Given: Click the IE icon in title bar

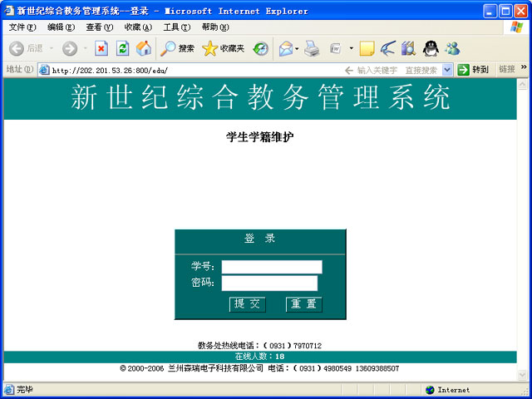Looking at the screenshot, I should (x=9, y=11).
